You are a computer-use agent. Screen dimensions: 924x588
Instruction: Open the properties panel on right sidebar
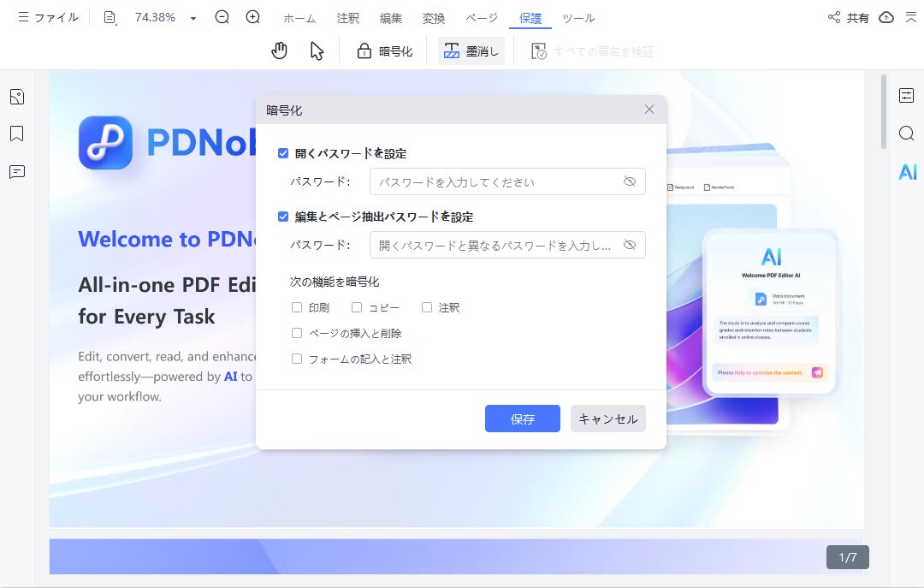coord(906,96)
